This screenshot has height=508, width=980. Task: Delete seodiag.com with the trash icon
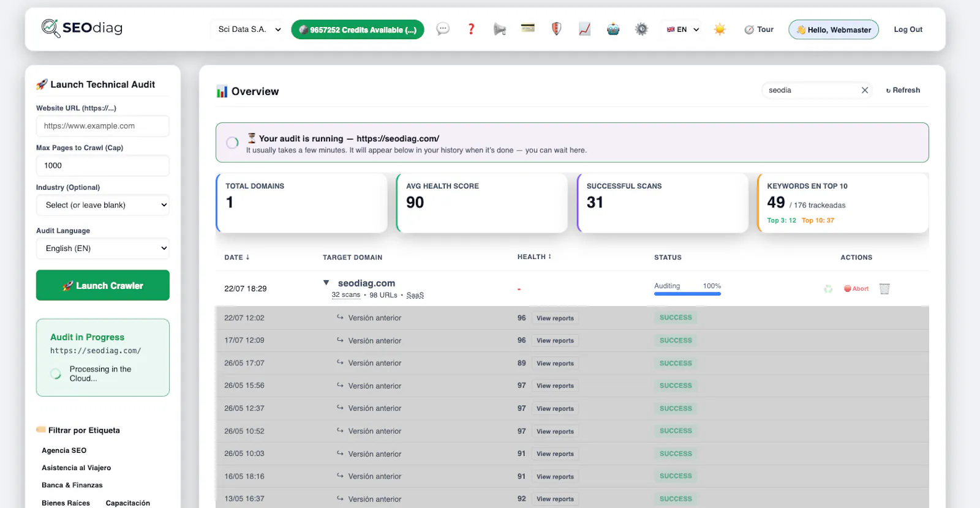pyautogui.click(x=884, y=289)
